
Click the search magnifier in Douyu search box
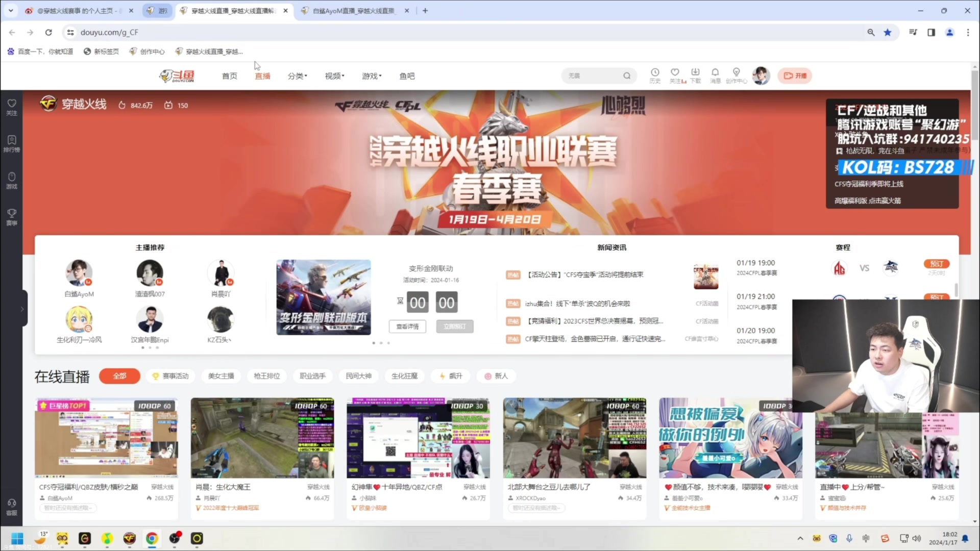point(627,76)
